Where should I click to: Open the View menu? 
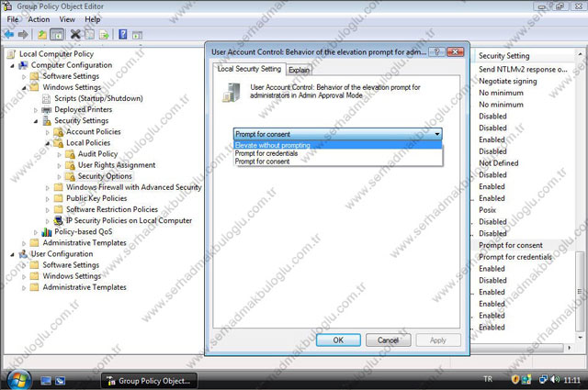click(67, 19)
